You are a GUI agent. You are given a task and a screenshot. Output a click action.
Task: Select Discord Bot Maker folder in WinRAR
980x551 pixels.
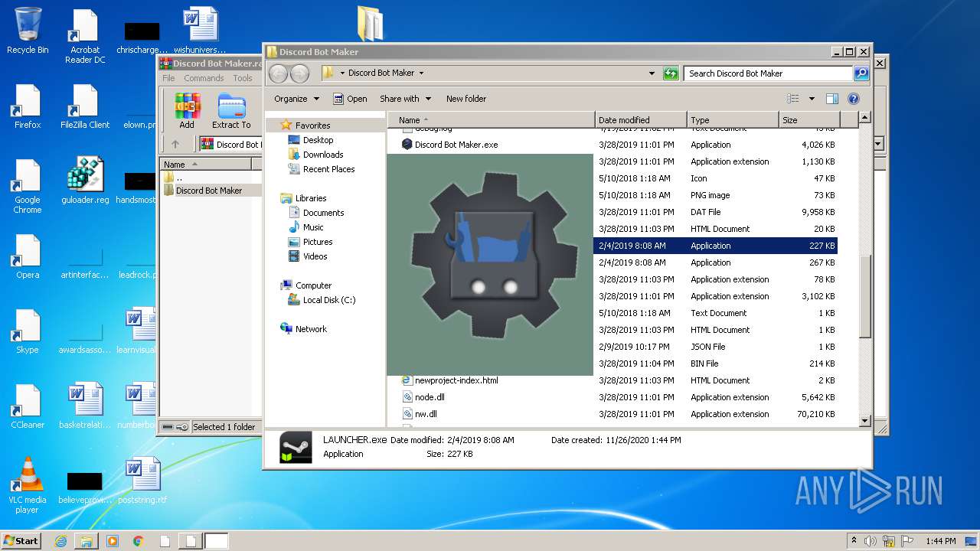(x=208, y=191)
